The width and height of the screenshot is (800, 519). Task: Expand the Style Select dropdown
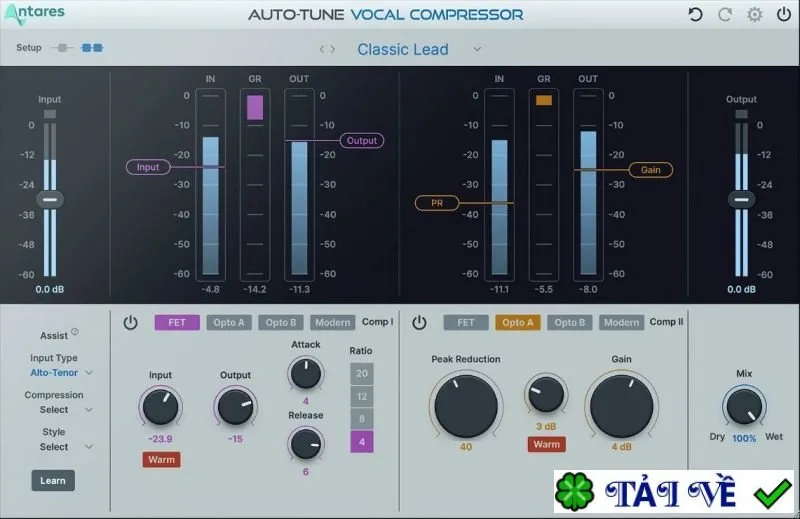pyautogui.click(x=89, y=447)
